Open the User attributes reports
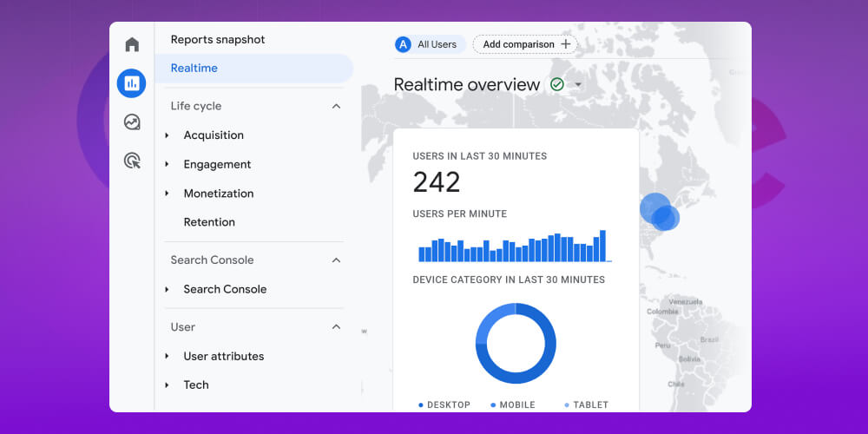 point(224,356)
